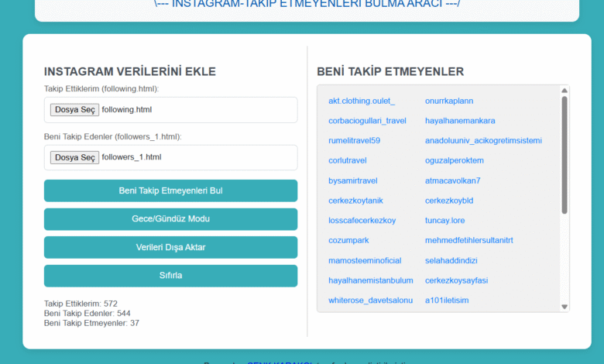The width and height of the screenshot is (604, 364).
Task: Choose file for Takip Ettiklerim (following.html)
Action: (74, 110)
